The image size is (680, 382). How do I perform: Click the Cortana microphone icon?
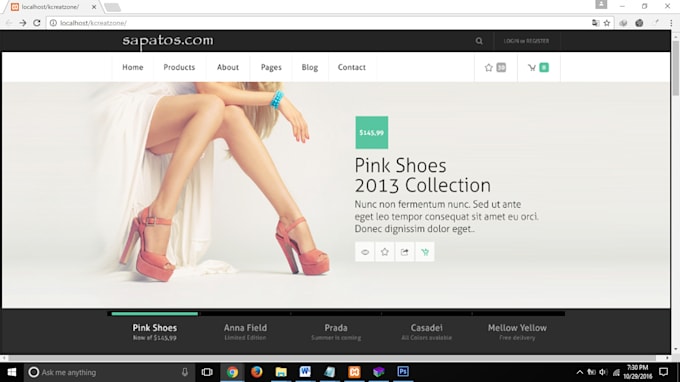185,372
